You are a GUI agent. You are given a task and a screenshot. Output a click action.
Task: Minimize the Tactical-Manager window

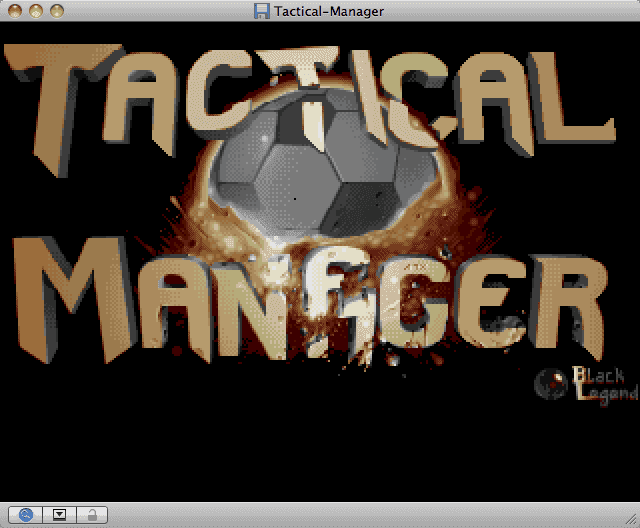(36, 11)
